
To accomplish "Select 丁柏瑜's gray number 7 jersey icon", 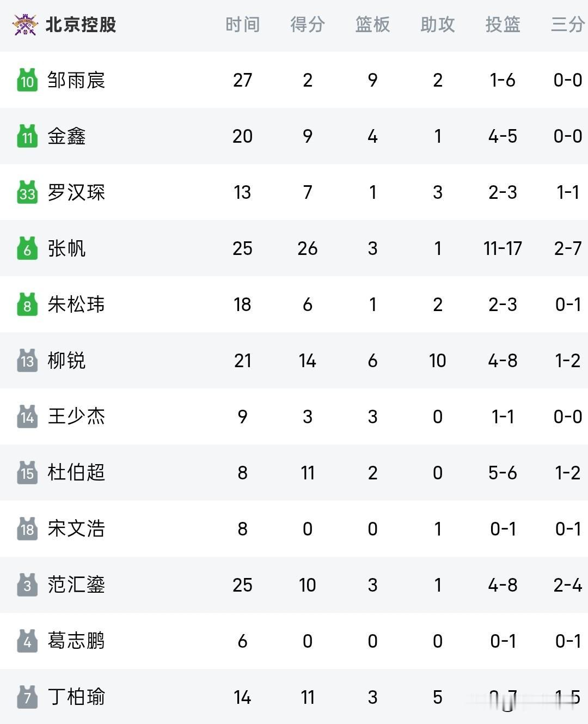I will coord(27,697).
